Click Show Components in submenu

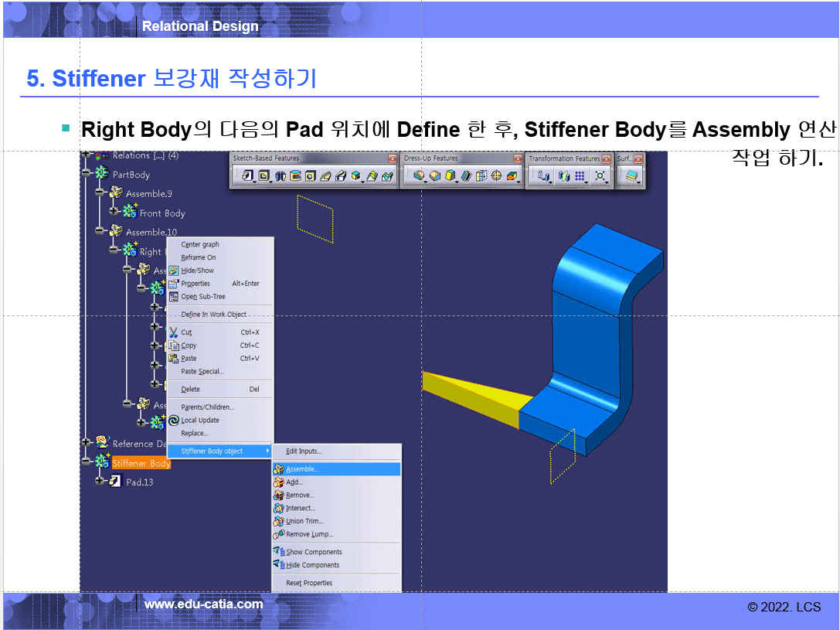pyautogui.click(x=313, y=552)
